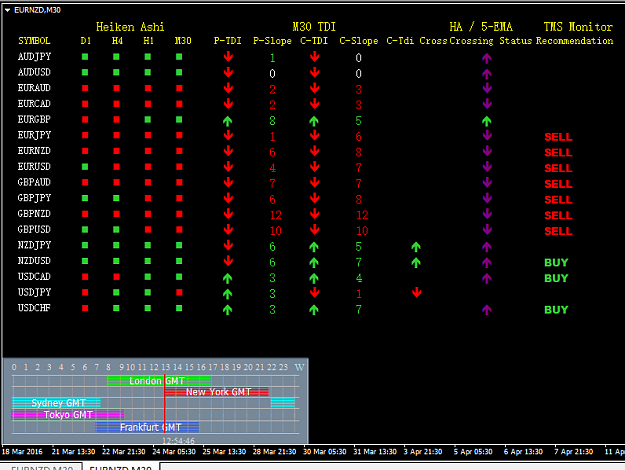
Task: Click P-Slope value 8 for EURGBP
Action: coord(272,121)
